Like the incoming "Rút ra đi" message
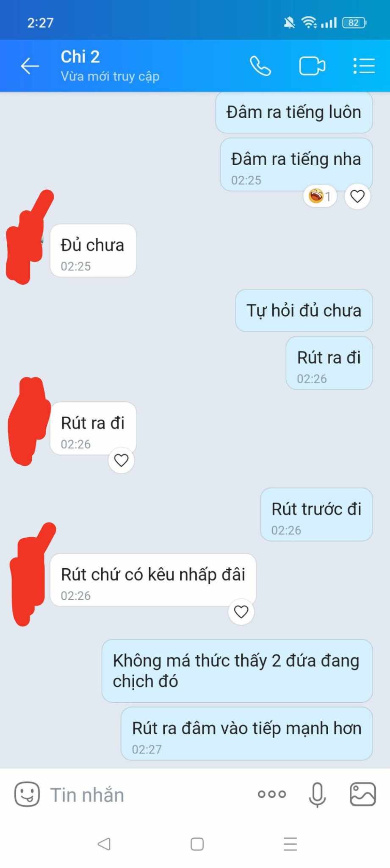This screenshot has width=390, height=868. (121, 460)
